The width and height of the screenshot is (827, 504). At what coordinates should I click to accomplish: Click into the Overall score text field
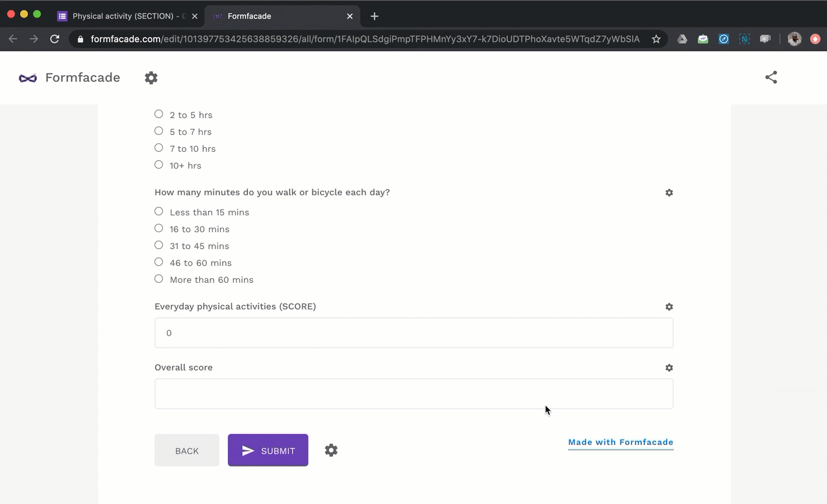[x=413, y=394]
